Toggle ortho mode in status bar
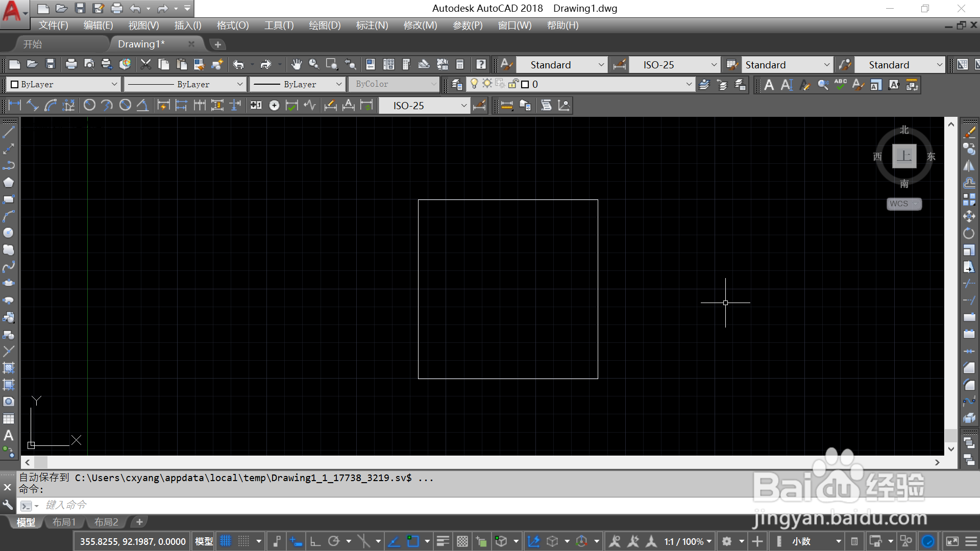The height and width of the screenshot is (551, 980). tap(315, 541)
